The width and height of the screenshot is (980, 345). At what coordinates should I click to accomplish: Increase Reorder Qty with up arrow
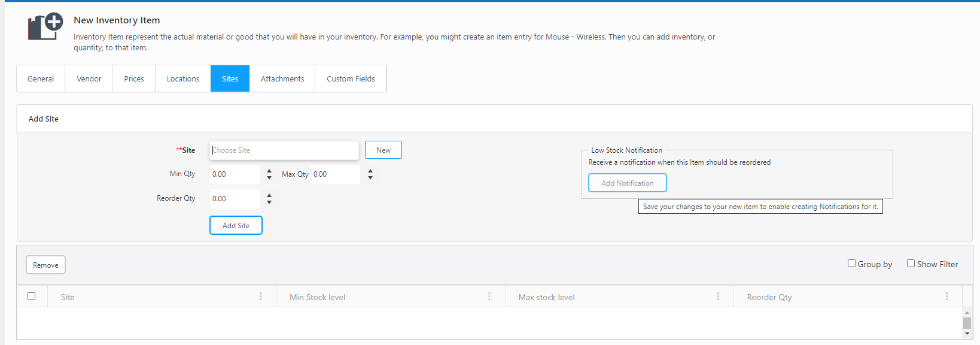[x=269, y=195]
